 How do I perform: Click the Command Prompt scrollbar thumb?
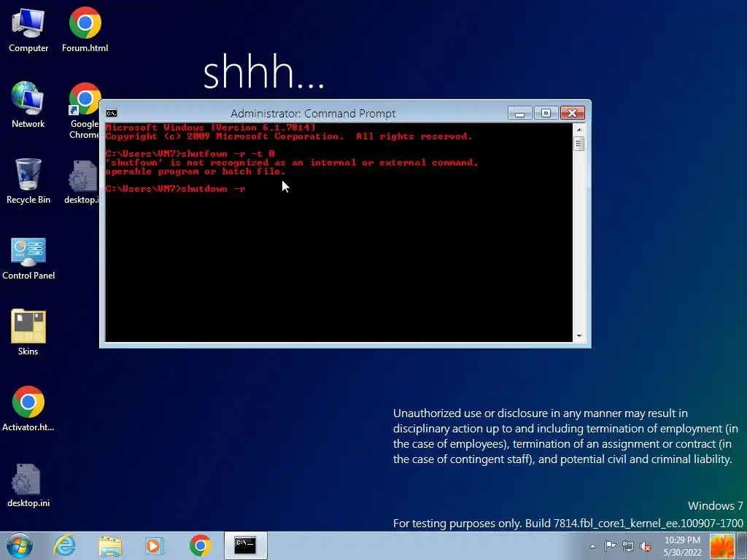(x=578, y=144)
